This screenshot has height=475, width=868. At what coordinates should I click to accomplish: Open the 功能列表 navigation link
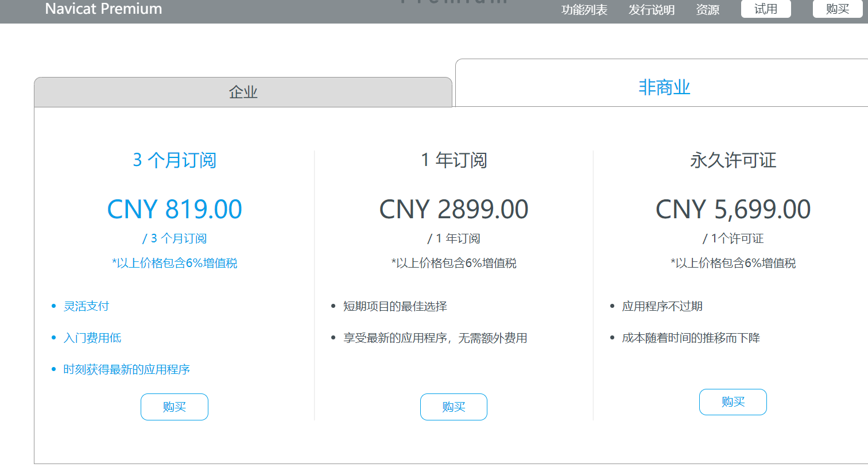(584, 10)
